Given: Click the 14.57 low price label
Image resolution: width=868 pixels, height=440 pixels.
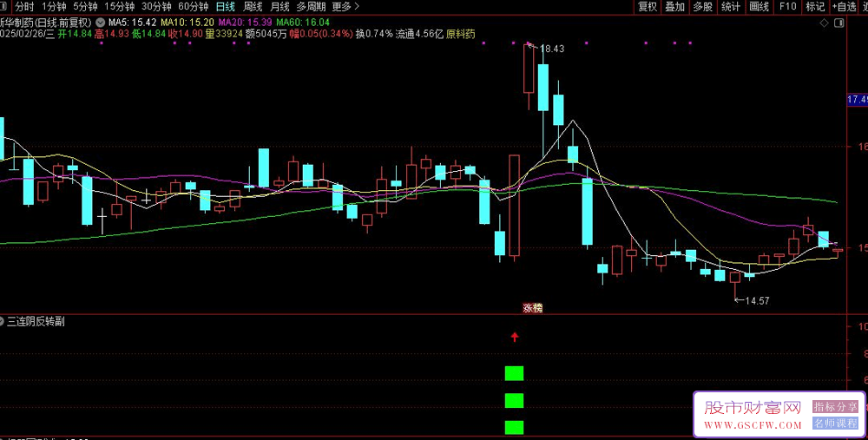Looking at the screenshot, I should 757,301.
